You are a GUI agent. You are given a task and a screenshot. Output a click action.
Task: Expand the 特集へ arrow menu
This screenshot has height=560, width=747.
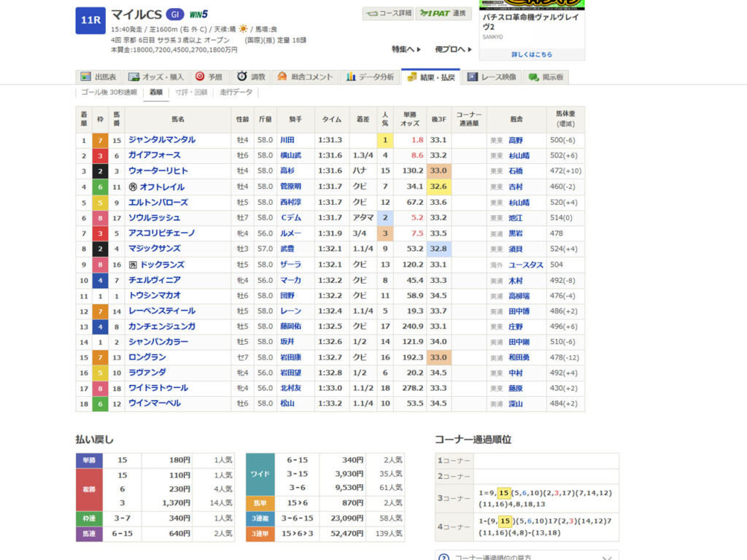[x=406, y=50]
